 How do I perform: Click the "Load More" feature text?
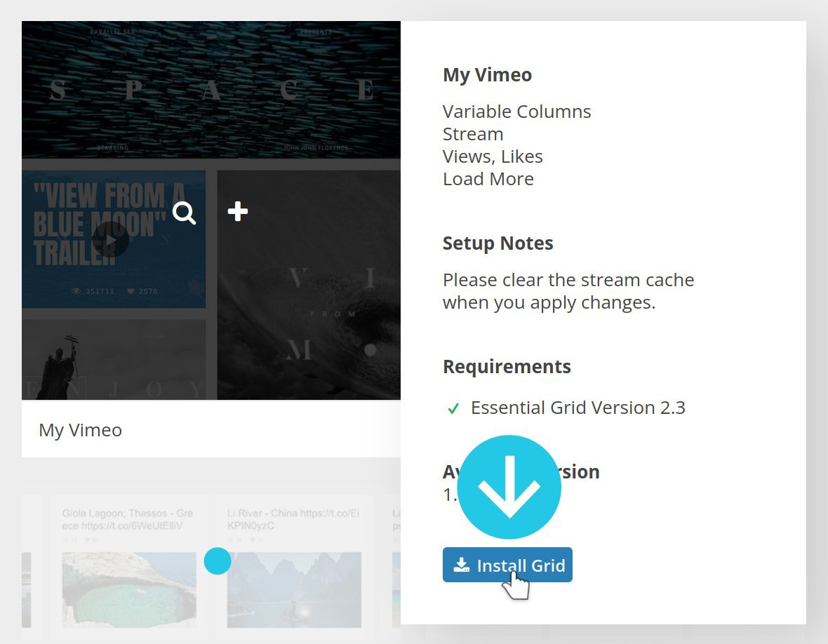pos(488,179)
